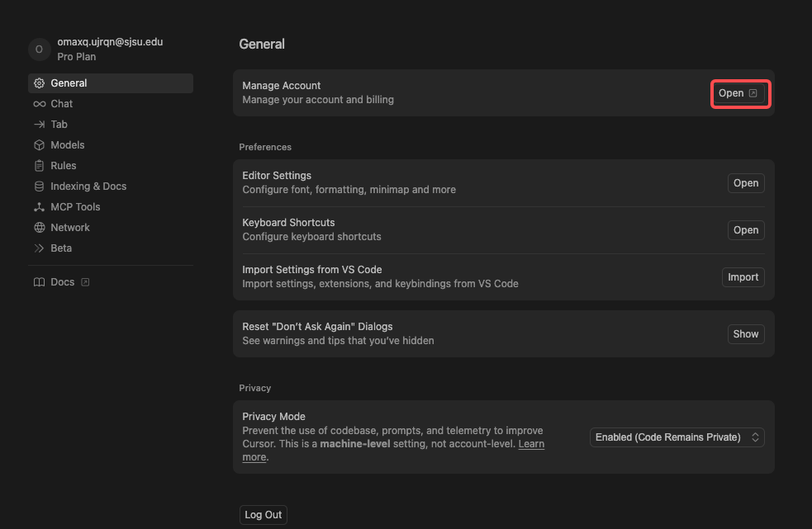Image resolution: width=812 pixels, height=529 pixels.
Task: Expand the Privacy Mode dropdown
Action: tap(677, 437)
